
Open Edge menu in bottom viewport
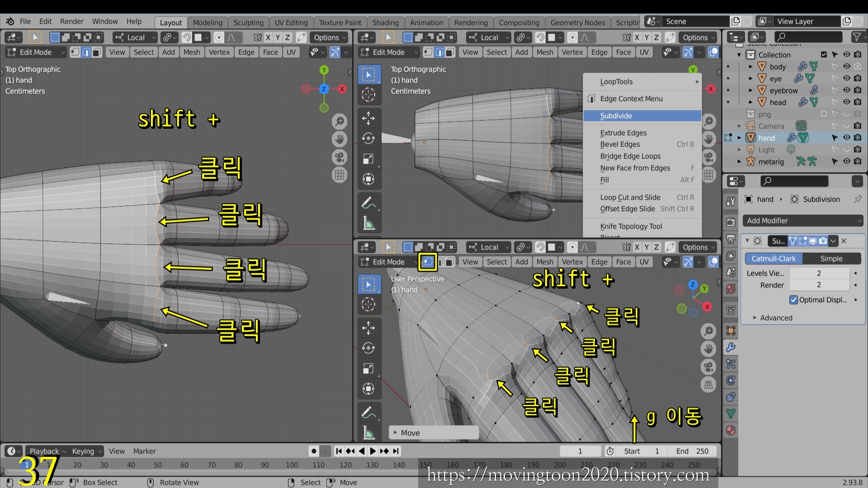(599, 262)
